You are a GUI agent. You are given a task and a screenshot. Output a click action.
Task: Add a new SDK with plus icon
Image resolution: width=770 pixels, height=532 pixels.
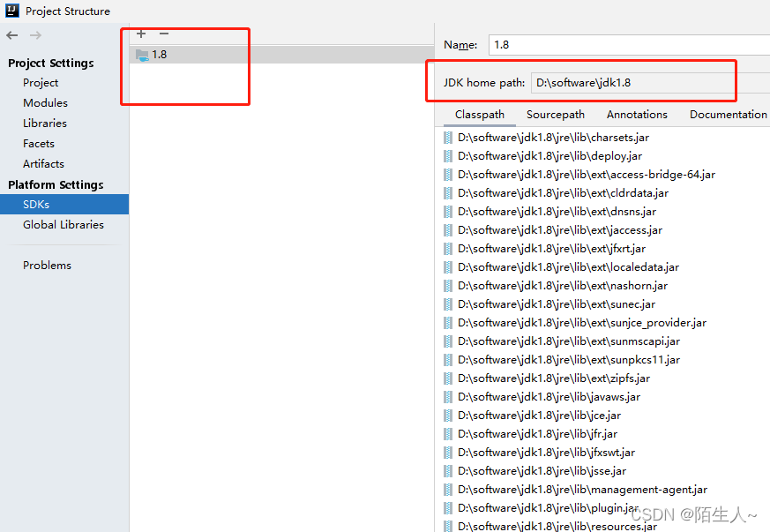[x=141, y=34]
